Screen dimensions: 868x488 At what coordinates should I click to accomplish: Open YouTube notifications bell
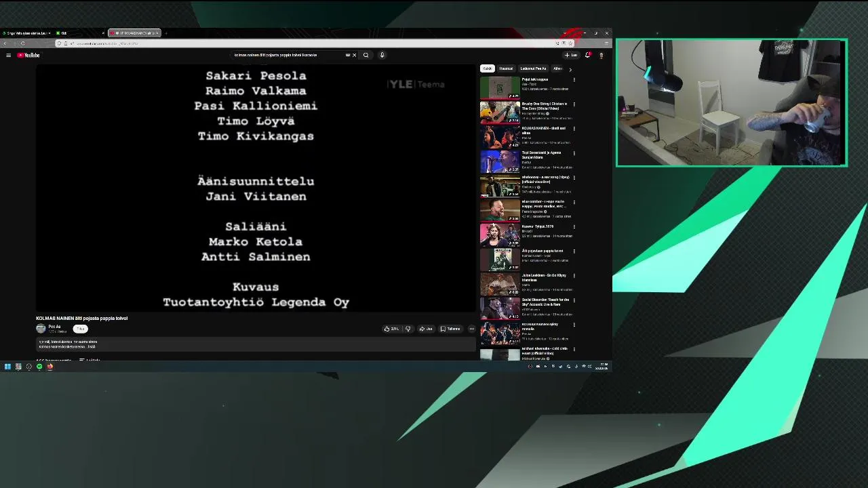[588, 55]
